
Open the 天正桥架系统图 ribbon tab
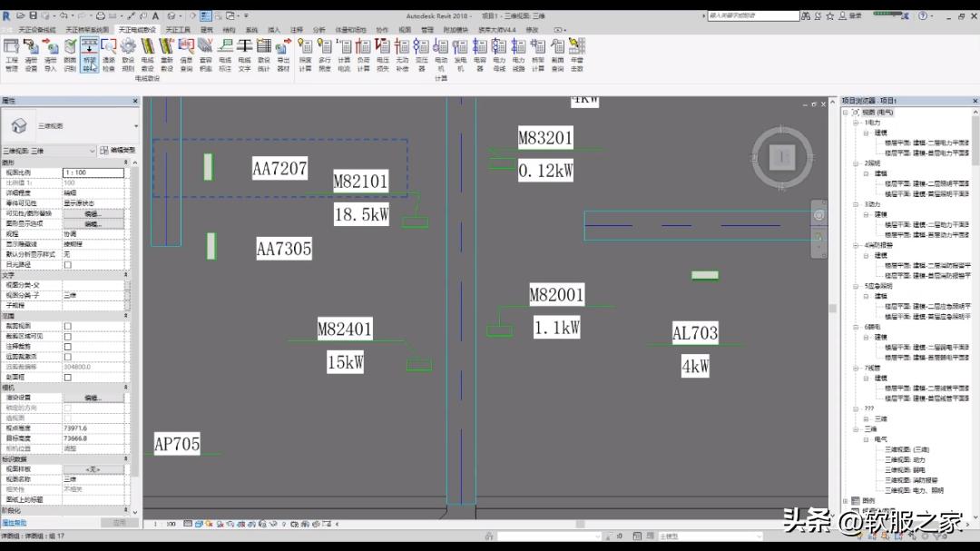point(87,29)
